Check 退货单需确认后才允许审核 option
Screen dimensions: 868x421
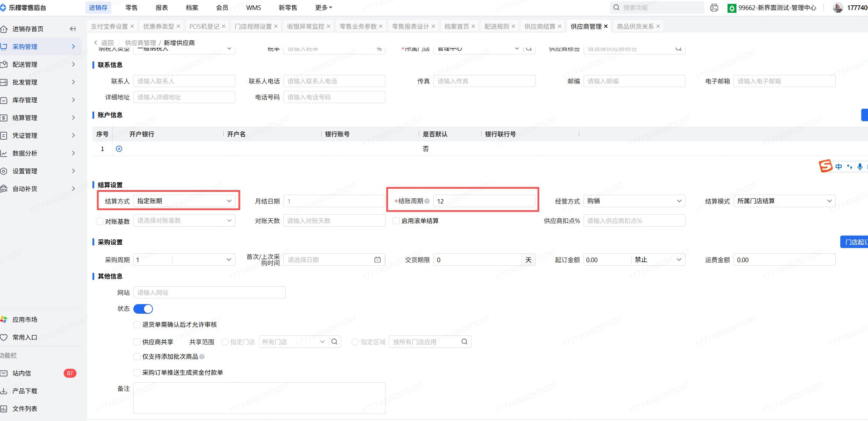(x=137, y=324)
